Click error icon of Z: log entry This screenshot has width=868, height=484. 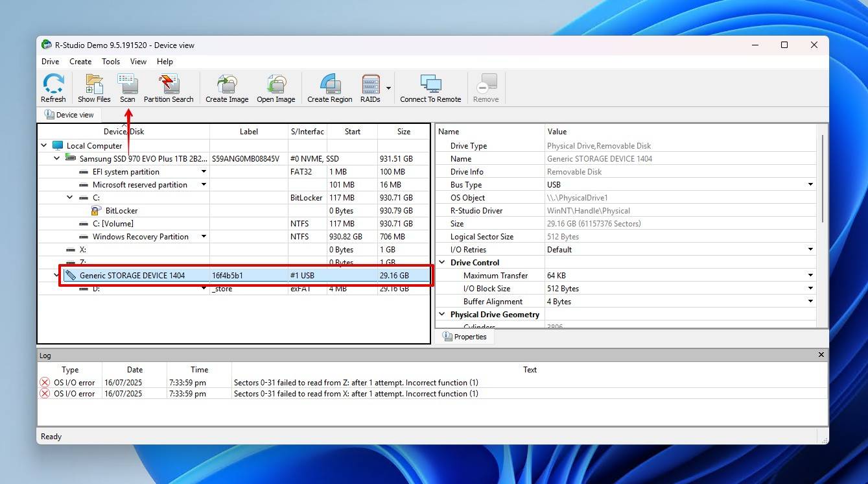45,382
